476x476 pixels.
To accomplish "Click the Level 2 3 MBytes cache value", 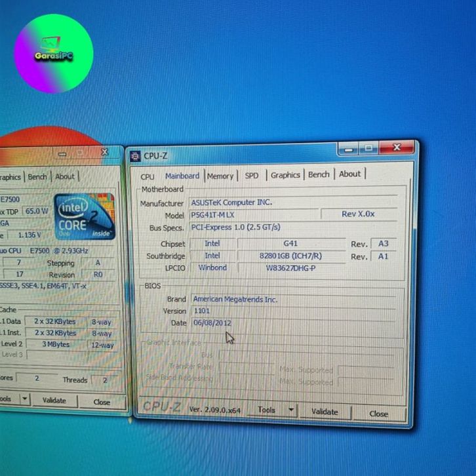I will tap(56, 344).
